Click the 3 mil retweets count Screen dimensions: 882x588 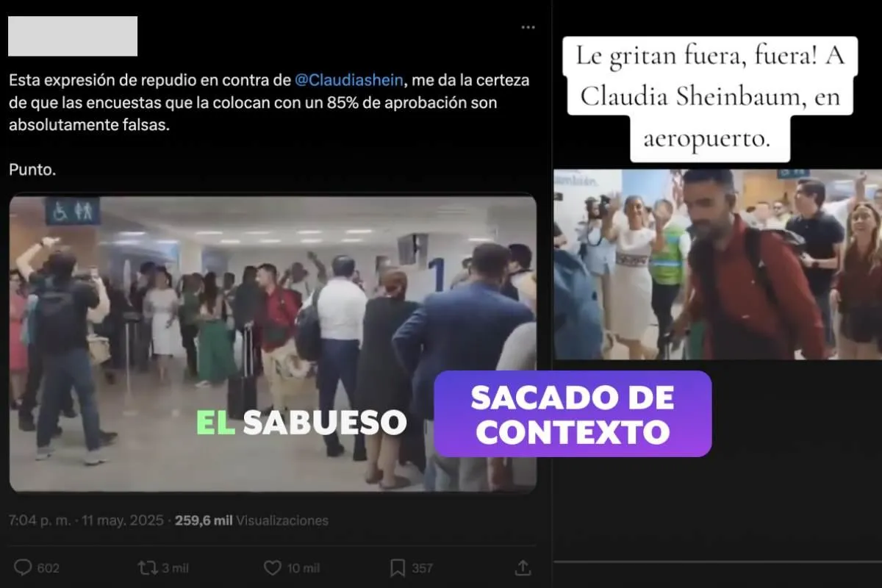pyautogui.click(x=175, y=568)
